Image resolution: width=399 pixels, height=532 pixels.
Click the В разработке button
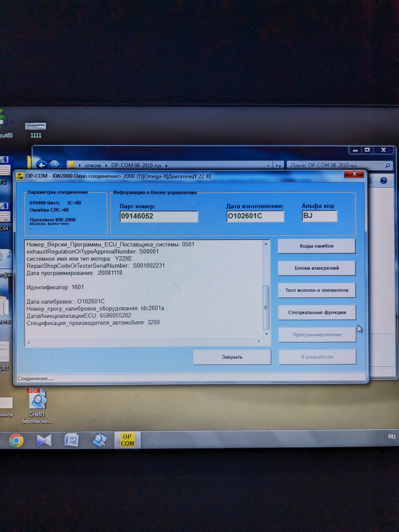(317, 357)
